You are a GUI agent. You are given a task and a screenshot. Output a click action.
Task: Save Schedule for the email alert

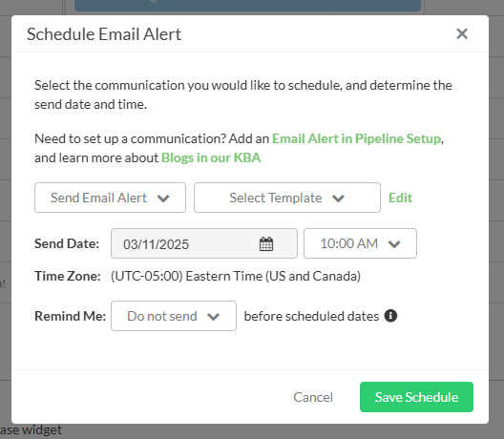click(416, 397)
